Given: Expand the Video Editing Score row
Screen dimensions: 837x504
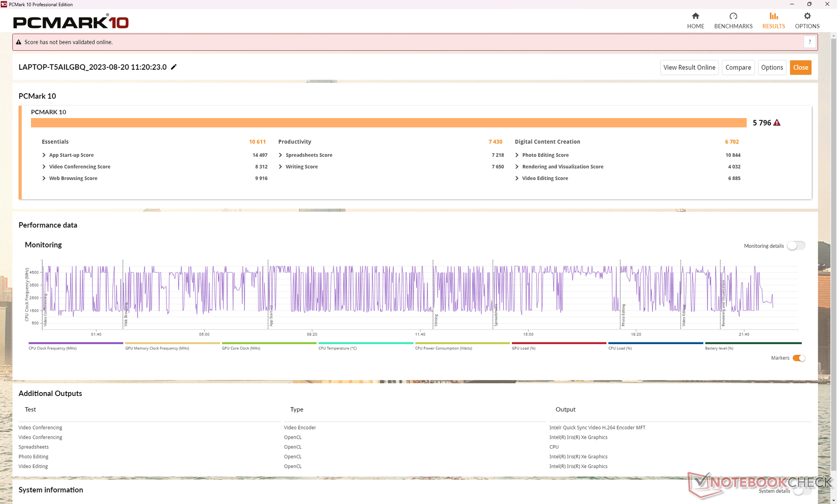Looking at the screenshot, I should [517, 178].
